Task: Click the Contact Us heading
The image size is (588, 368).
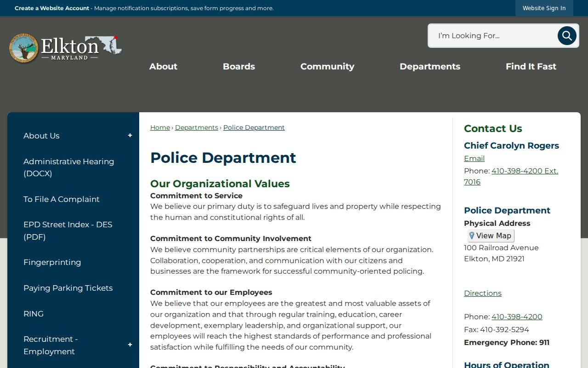Action: coord(493,128)
